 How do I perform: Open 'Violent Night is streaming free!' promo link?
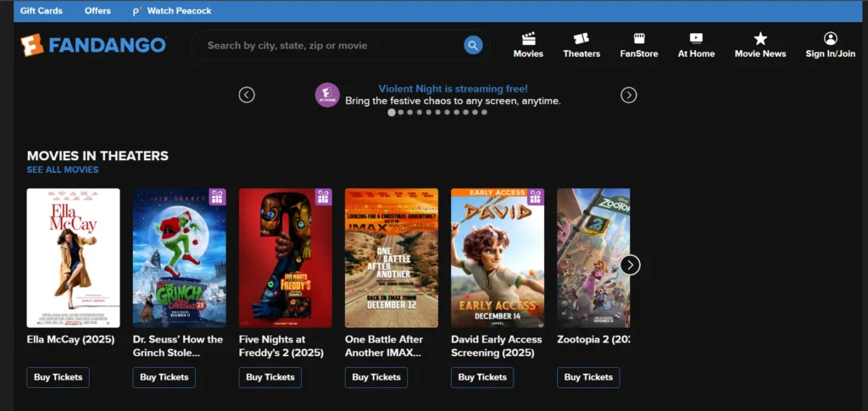coord(453,88)
